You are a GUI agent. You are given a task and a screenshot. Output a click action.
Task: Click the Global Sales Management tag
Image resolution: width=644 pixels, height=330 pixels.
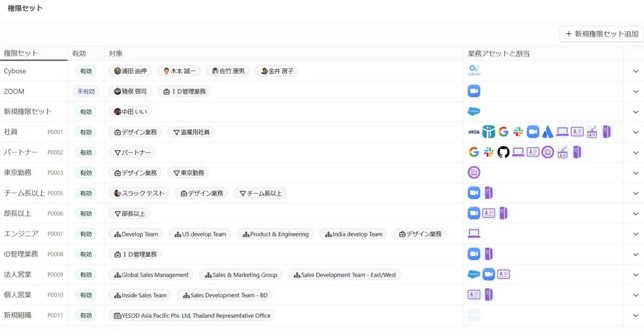[151, 275]
